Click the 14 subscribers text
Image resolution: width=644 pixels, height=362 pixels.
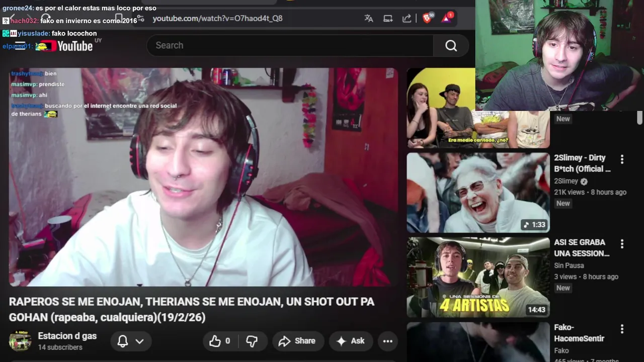point(60,347)
